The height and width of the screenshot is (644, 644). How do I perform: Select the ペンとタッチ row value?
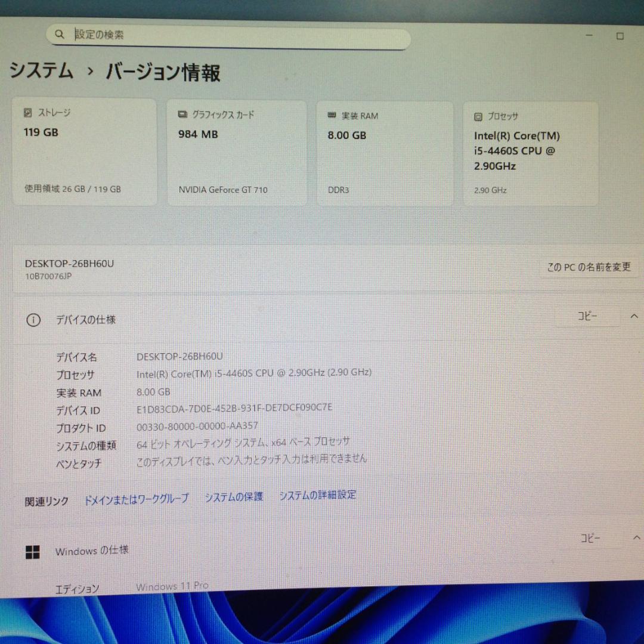pos(252,460)
